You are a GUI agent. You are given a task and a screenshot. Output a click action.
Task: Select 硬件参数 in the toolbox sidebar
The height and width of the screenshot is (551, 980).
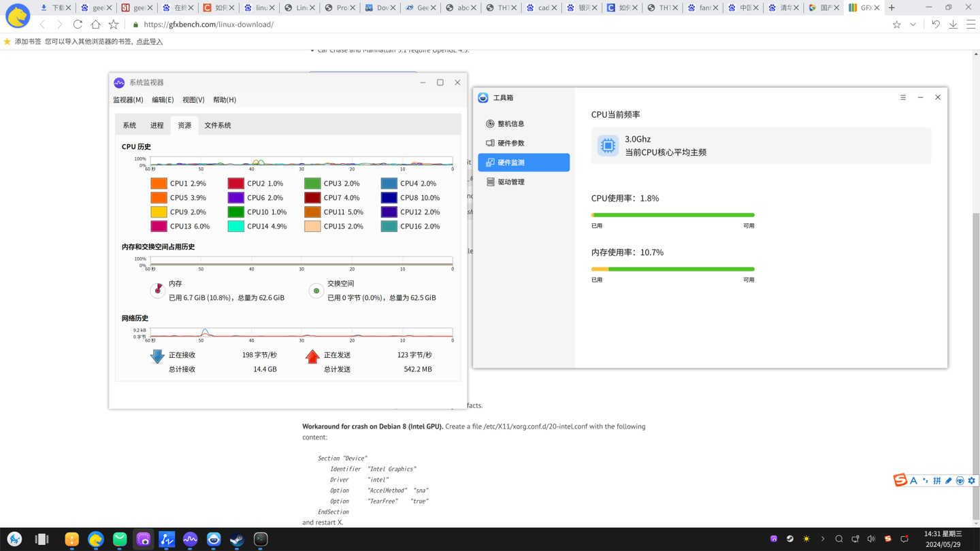[x=510, y=143]
